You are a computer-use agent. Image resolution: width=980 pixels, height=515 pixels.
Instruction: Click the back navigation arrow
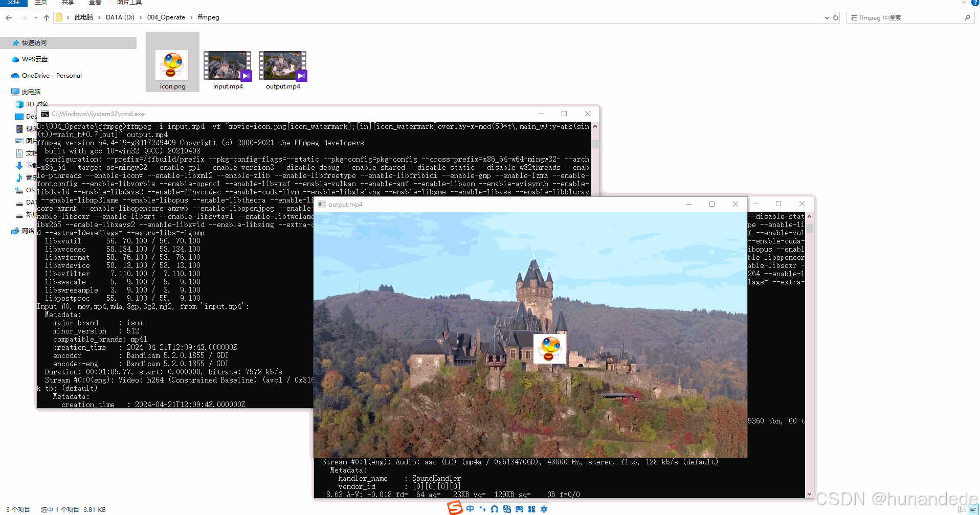[x=8, y=17]
